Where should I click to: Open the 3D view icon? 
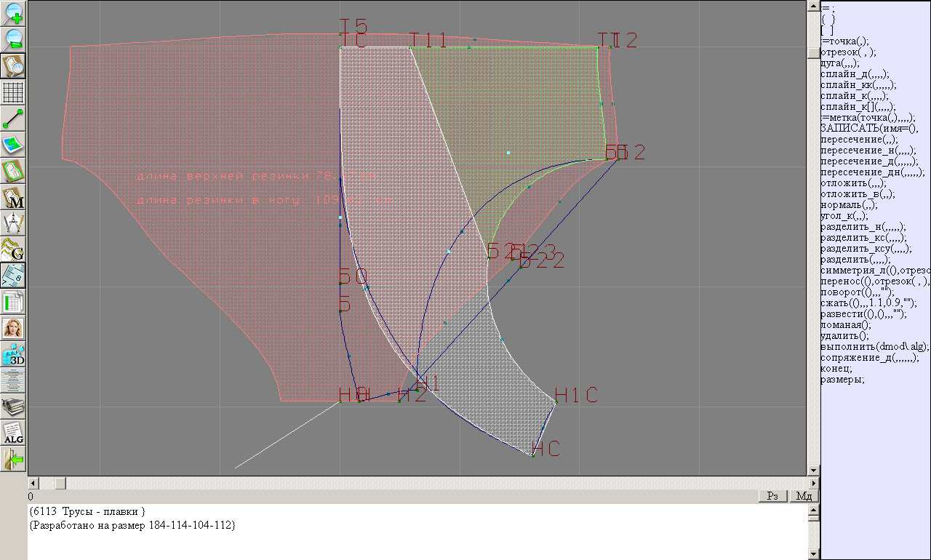point(14,354)
